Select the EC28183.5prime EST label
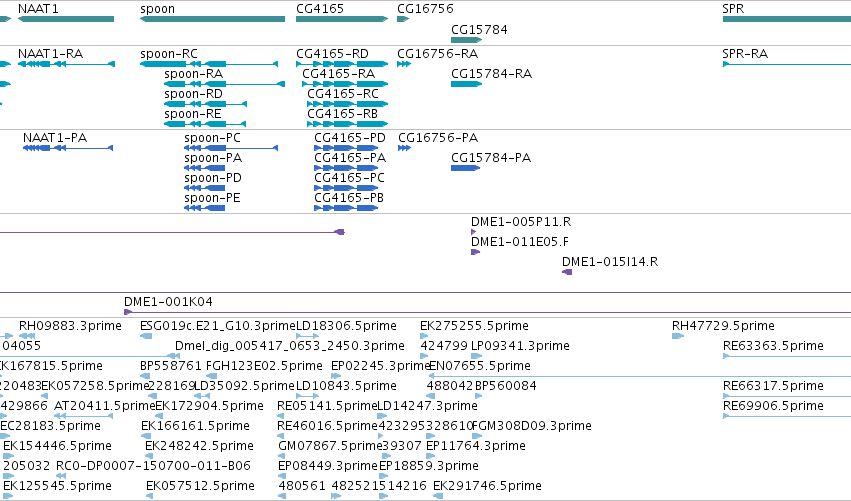 tap(50, 426)
